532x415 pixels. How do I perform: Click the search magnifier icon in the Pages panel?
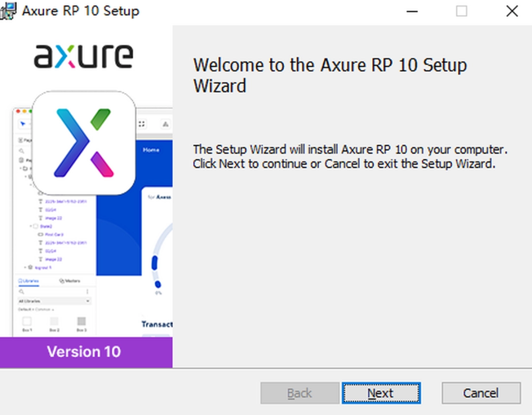(22, 151)
